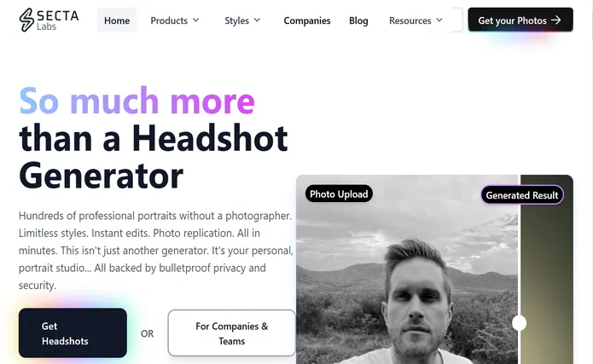593x364 pixels.
Task: Click the Resources menu label
Action: (x=410, y=20)
